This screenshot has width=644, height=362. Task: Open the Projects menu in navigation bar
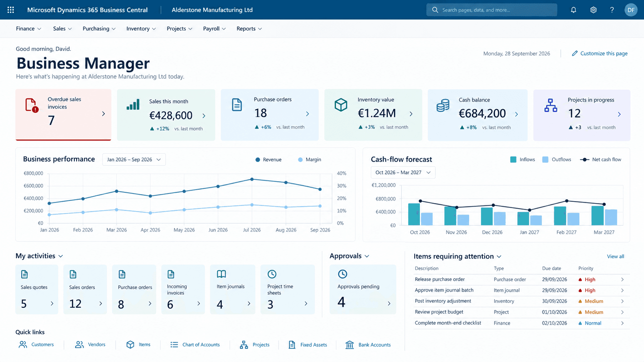point(179,29)
